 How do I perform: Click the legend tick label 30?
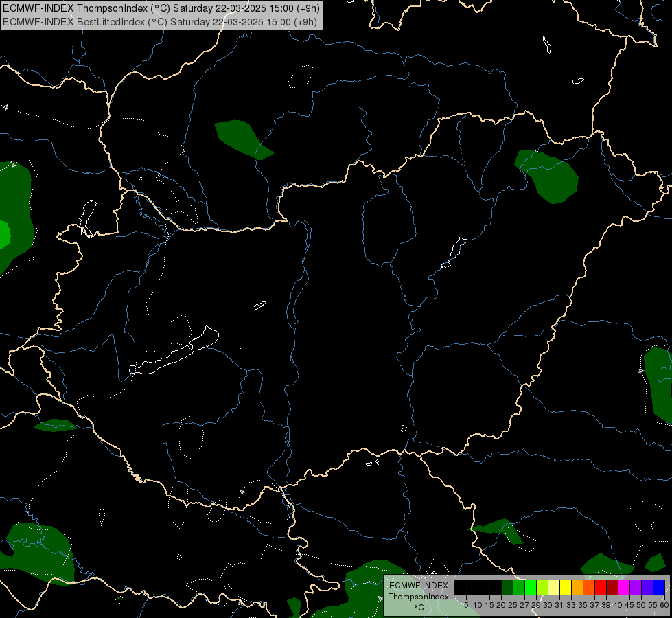[x=548, y=605]
